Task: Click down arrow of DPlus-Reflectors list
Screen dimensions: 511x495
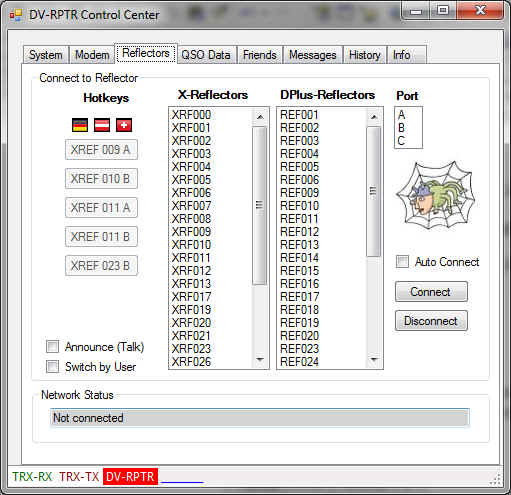Action: 374,360
